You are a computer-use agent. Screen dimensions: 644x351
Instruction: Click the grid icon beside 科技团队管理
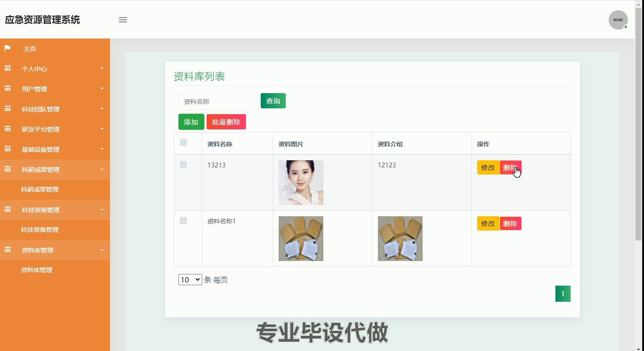[8, 109]
